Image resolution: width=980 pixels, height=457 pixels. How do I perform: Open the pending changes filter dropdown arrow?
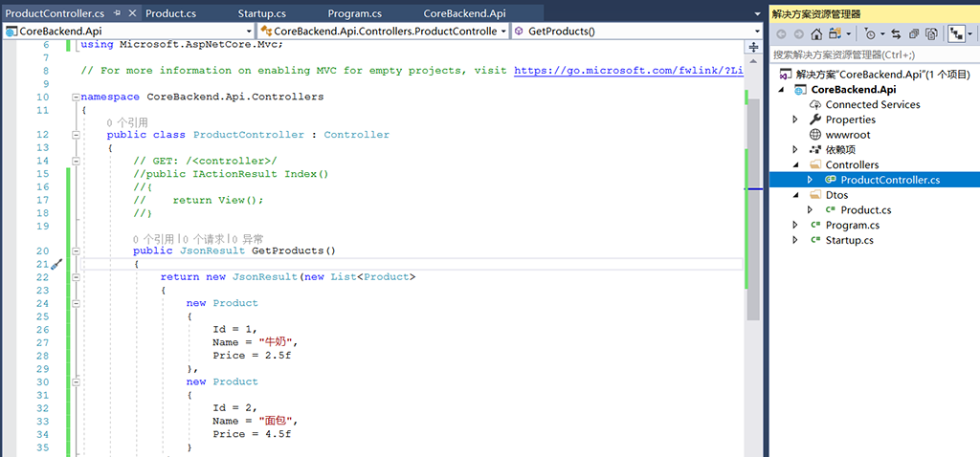click(882, 34)
